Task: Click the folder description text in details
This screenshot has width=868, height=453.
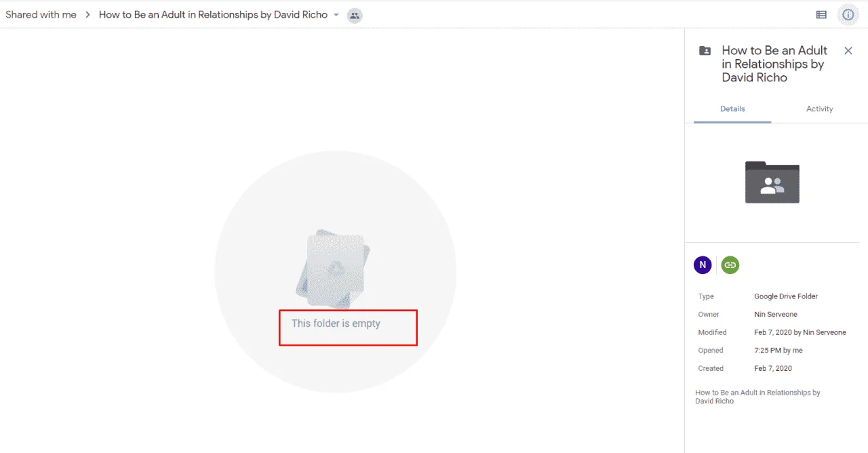Action: click(x=757, y=397)
